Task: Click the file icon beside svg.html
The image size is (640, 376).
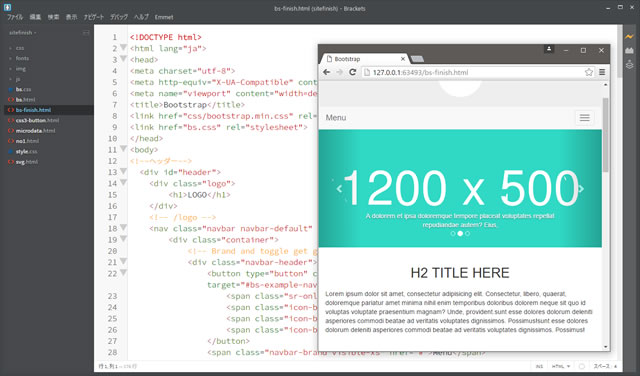Action: coord(11,162)
